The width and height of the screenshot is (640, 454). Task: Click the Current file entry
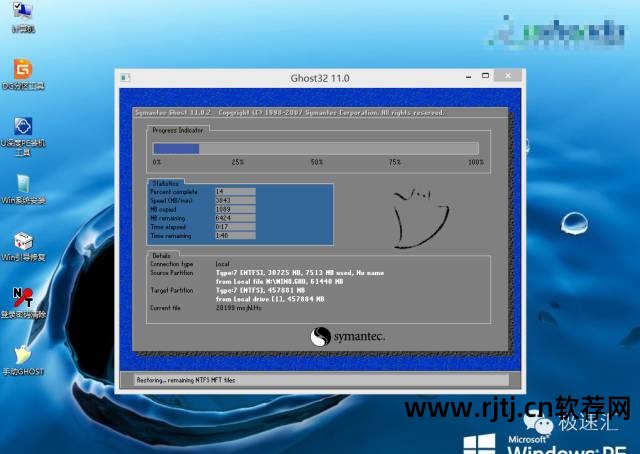click(238, 308)
